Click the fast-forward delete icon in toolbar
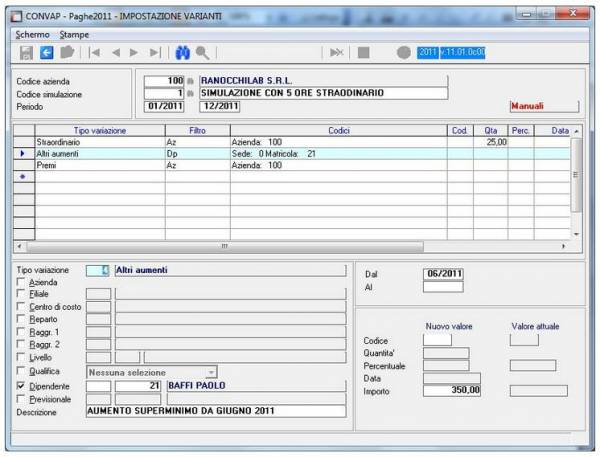The height and width of the screenshot is (457, 600). 337,52
